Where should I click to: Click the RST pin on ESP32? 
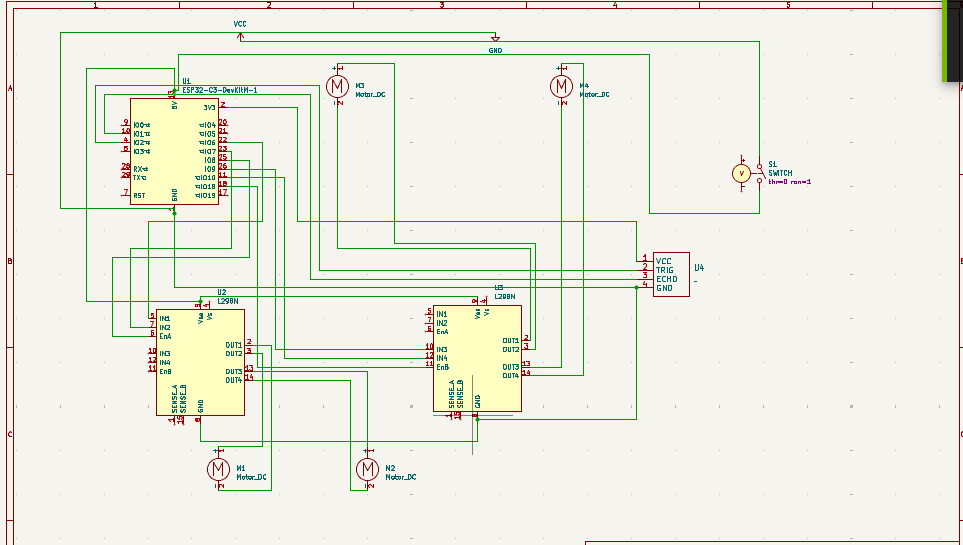click(x=139, y=195)
